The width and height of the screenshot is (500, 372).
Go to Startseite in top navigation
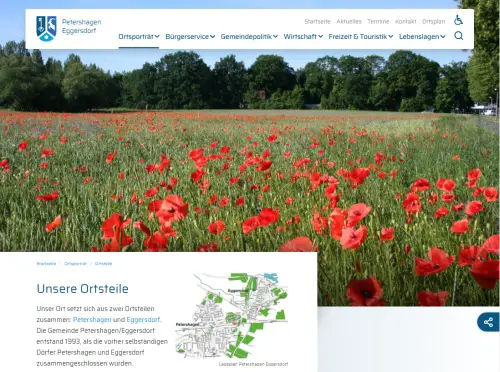coord(317,22)
